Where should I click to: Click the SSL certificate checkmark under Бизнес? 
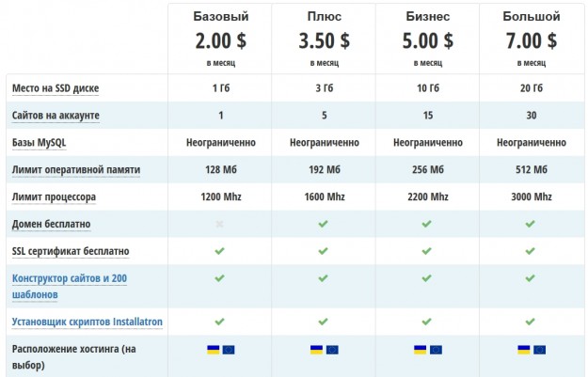click(427, 252)
